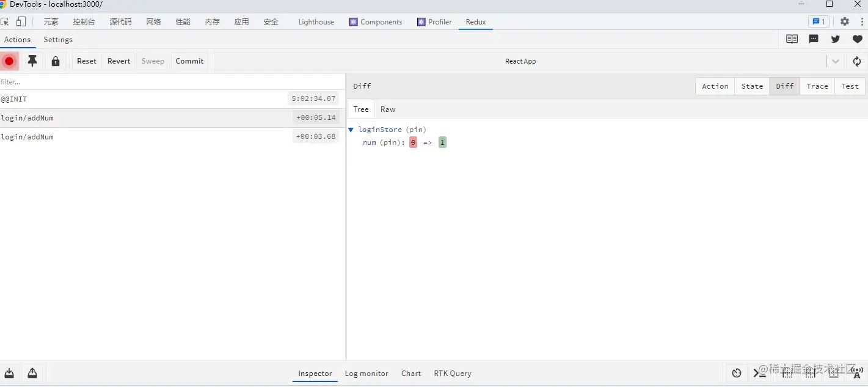Open the 应用 (Application) panel
Image resolution: width=868 pixels, height=387 pixels.
[241, 22]
